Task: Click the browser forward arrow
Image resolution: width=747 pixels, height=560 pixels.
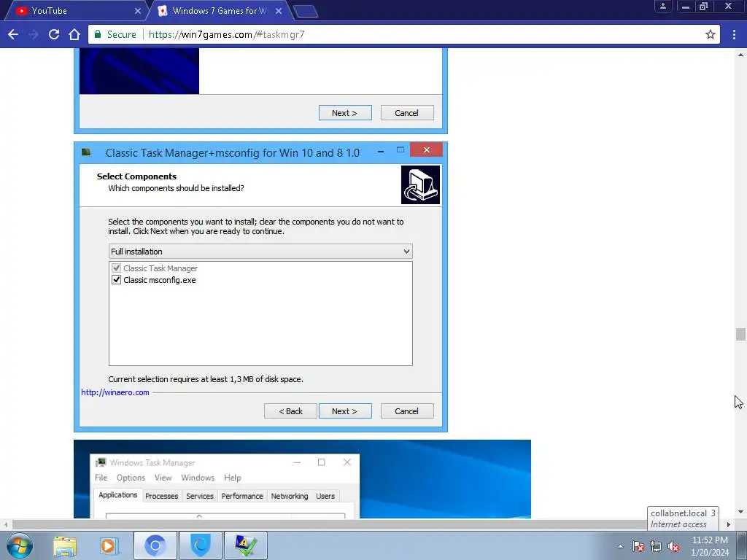Action: [34, 34]
